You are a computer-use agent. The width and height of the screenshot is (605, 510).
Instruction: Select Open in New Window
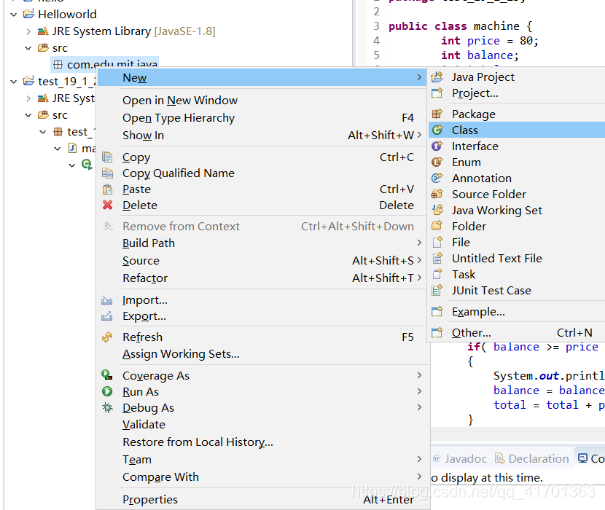click(262, 100)
